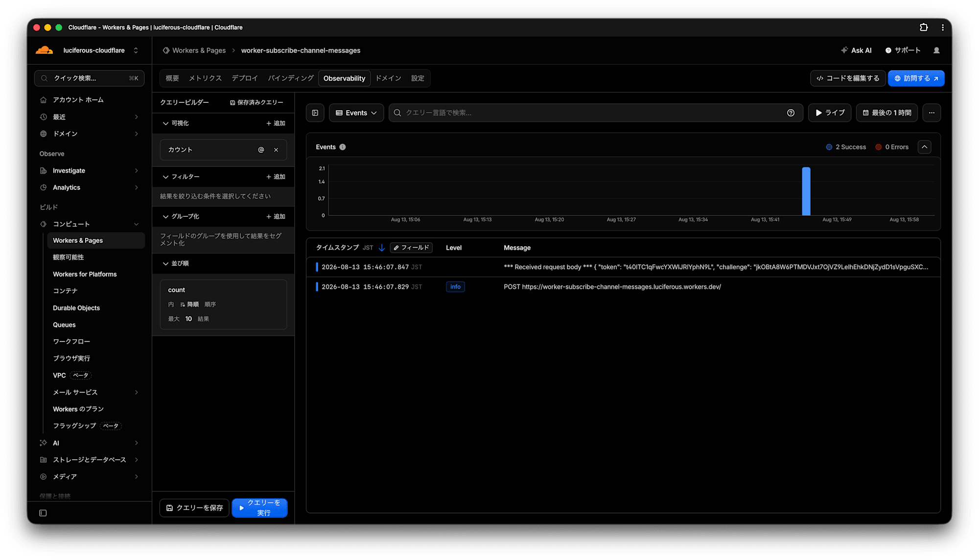Toggle timestamp sort direction arrow
Image resolution: width=979 pixels, height=560 pixels.
(382, 248)
